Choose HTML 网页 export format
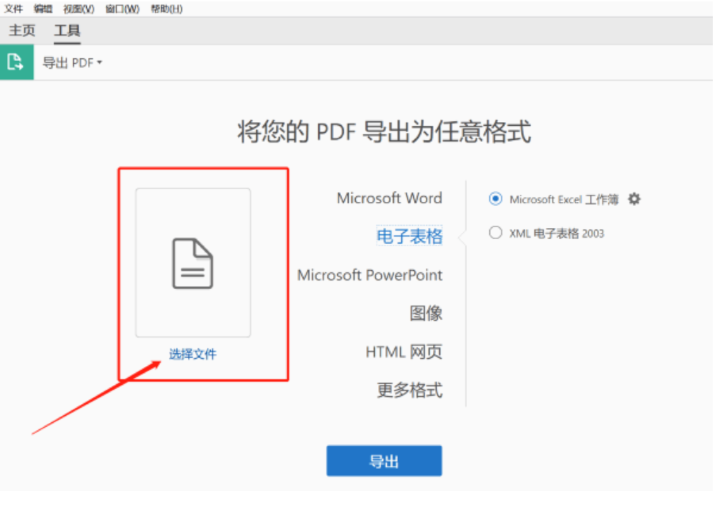 coord(404,352)
